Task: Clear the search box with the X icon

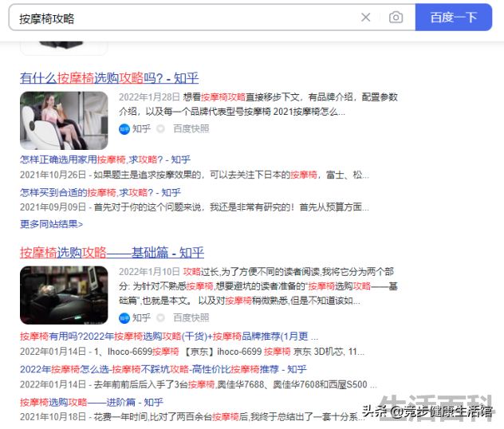Action: click(x=365, y=18)
